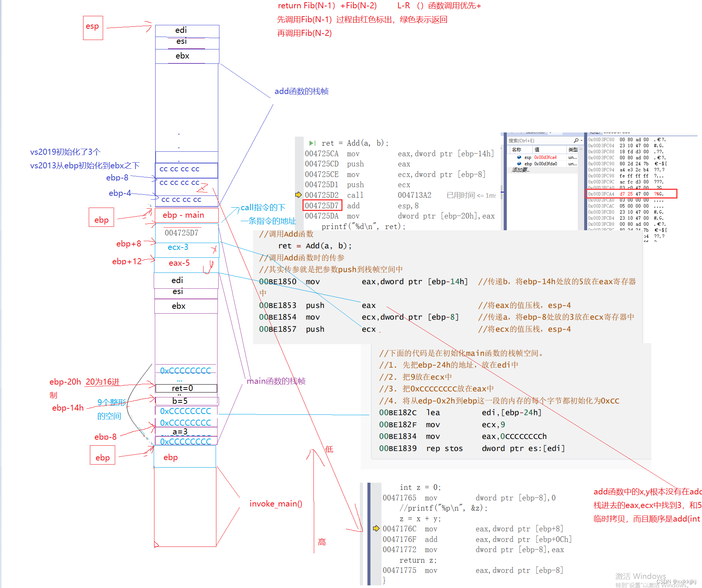
Task: Select the blue cube icon next to ebp variable
Action: click(519, 163)
